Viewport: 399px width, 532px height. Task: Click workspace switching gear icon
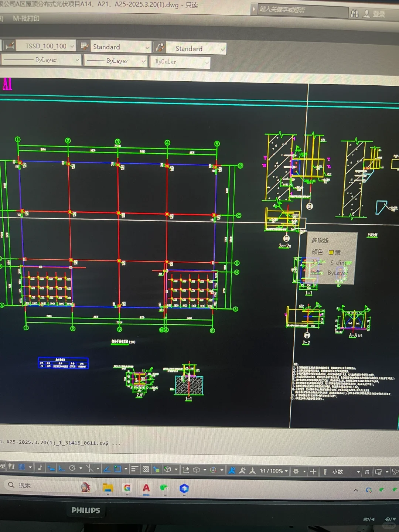pos(296,471)
